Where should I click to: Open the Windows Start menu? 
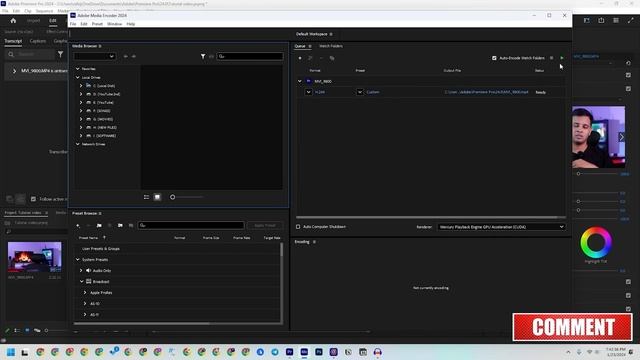coord(11,352)
